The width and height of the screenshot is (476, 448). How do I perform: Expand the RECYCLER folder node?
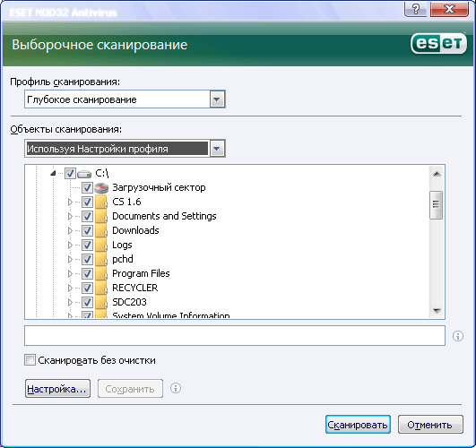pos(70,288)
